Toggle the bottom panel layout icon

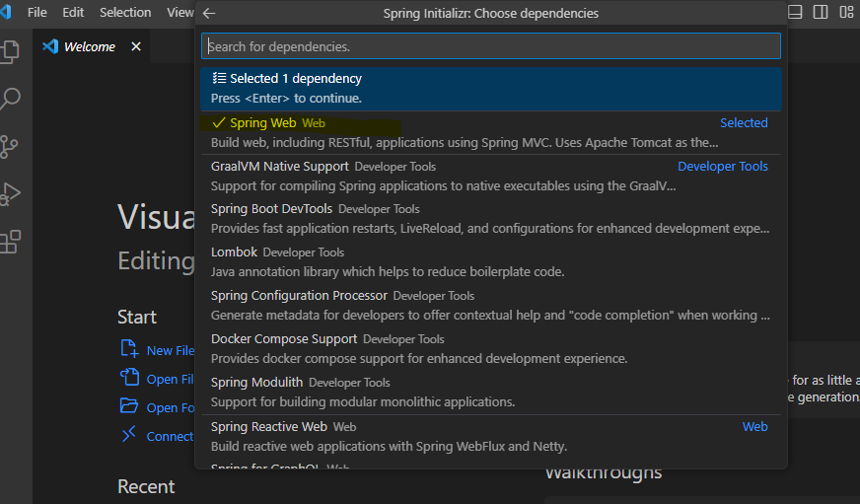click(795, 12)
